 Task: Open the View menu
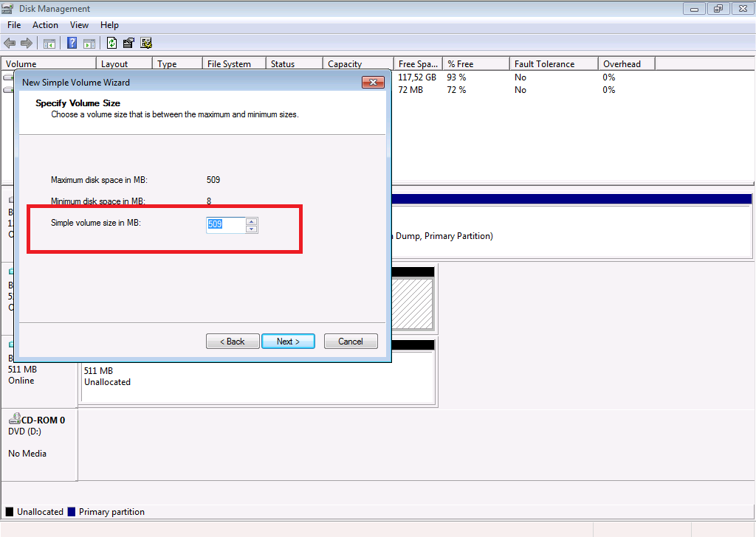[x=79, y=25]
